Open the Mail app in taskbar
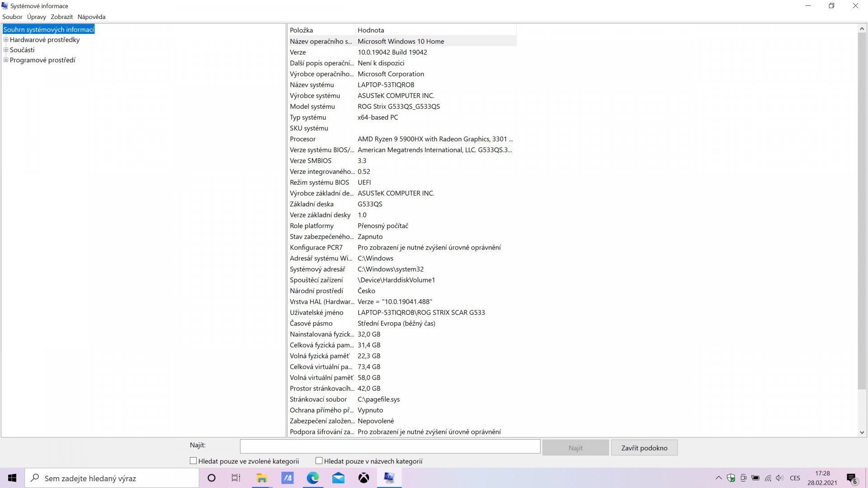868x488 pixels. click(338, 478)
